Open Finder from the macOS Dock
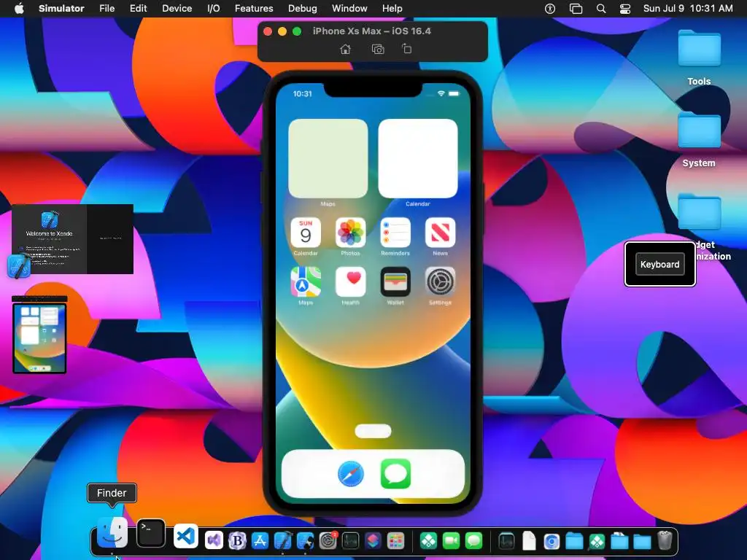Image resolution: width=747 pixels, height=560 pixels. pyautogui.click(x=112, y=532)
